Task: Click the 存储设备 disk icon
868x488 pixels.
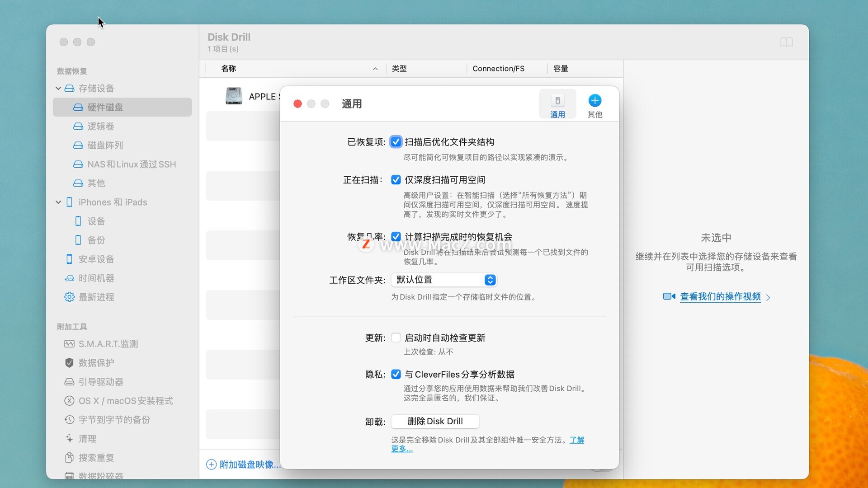Action: 69,88
